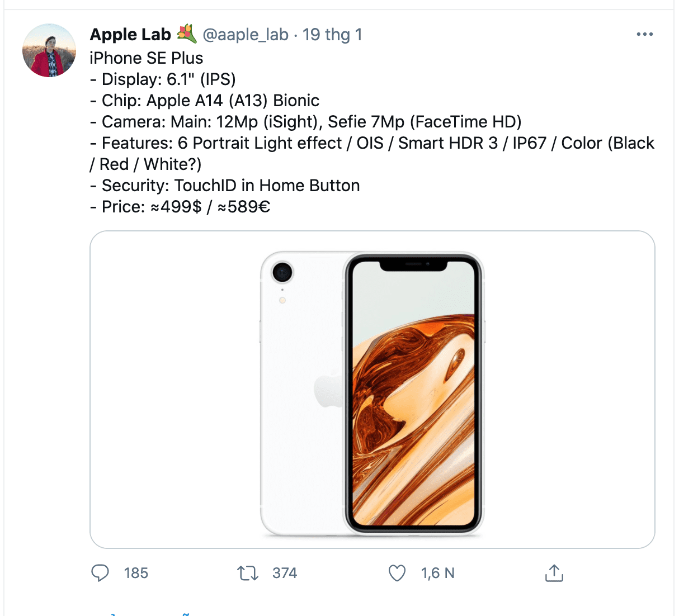Open the share tweet icon
This screenshot has width=679, height=616.
554,573
